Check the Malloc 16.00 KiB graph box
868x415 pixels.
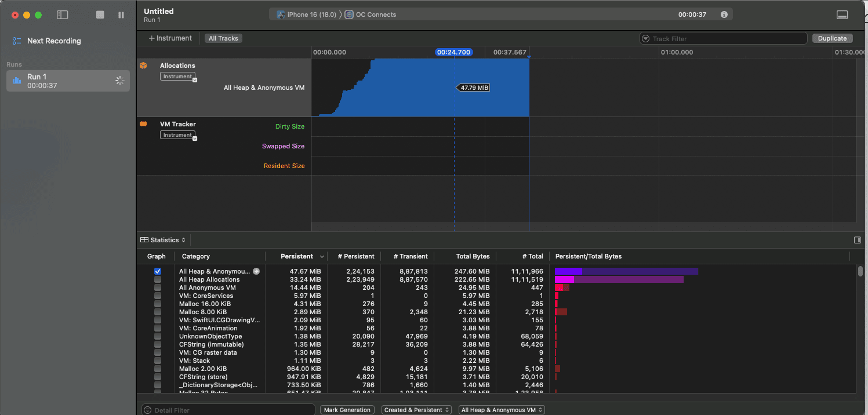point(157,303)
